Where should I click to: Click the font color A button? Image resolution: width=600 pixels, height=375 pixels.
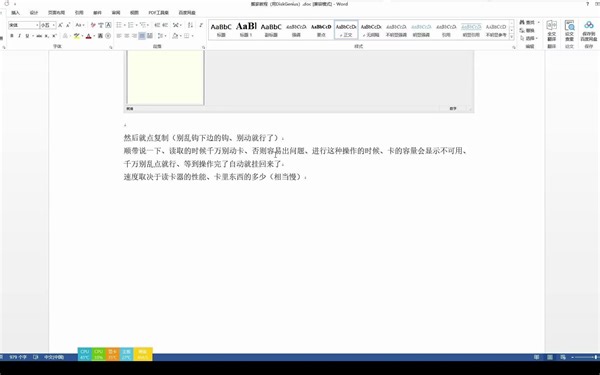coord(88,36)
